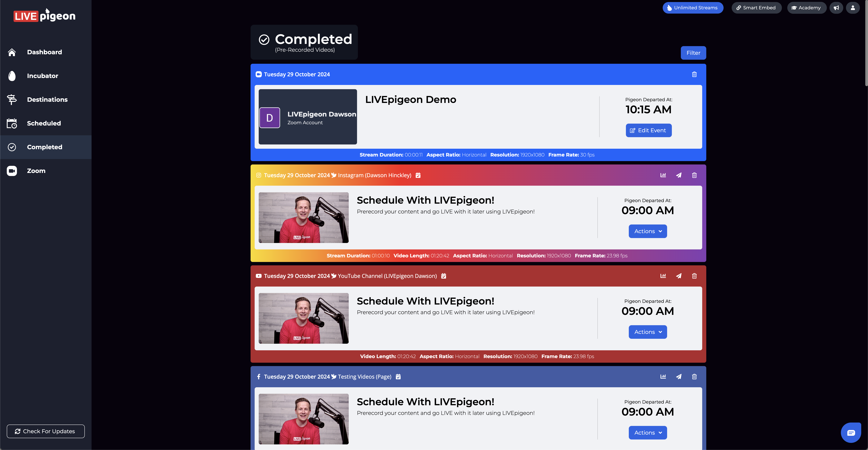This screenshot has height=450, width=868.
Task: Click Check For Updates button
Action: (x=45, y=431)
